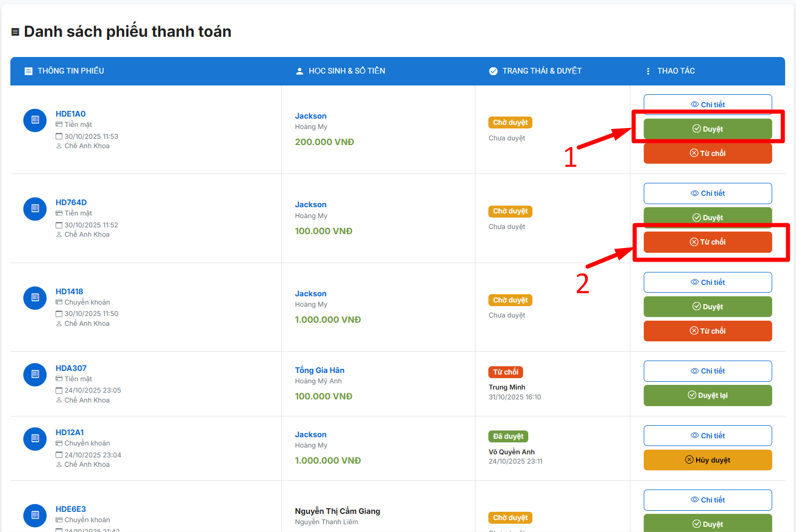Click the blue document icon for HD764D
The height and width of the screenshot is (532, 796).
click(x=35, y=209)
